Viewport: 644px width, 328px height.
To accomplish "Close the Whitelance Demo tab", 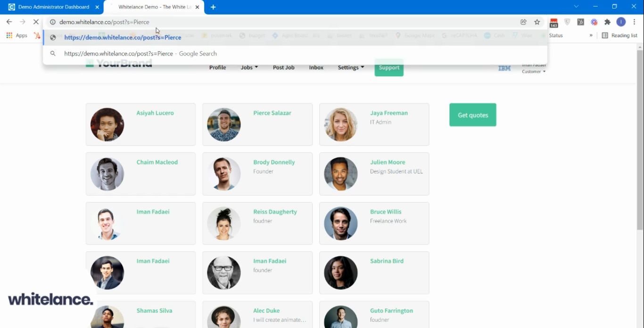I will [x=197, y=7].
